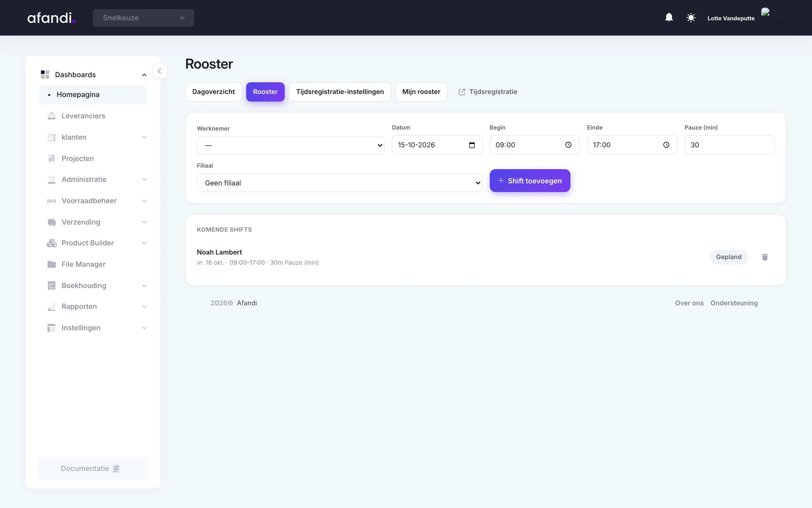The height and width of the screenshot is (508, 812).
Task: Open the Werknemer select box
Action: click(x=291, y=145)
